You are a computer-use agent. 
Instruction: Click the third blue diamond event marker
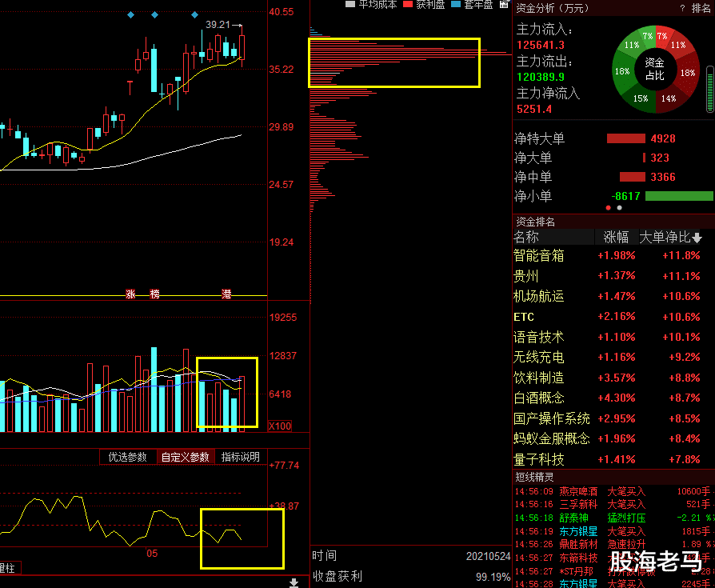[194, 15]
